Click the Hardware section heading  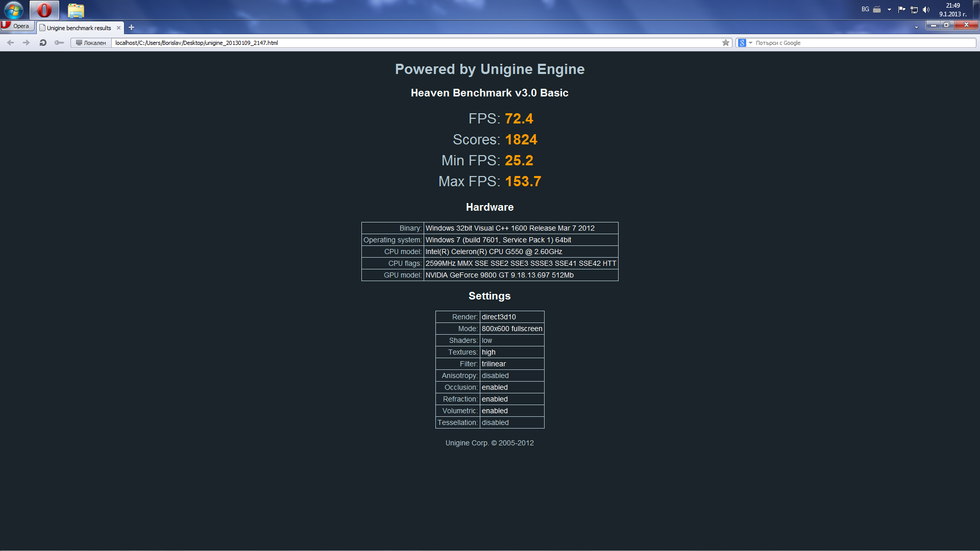click(x=489, y=207)
